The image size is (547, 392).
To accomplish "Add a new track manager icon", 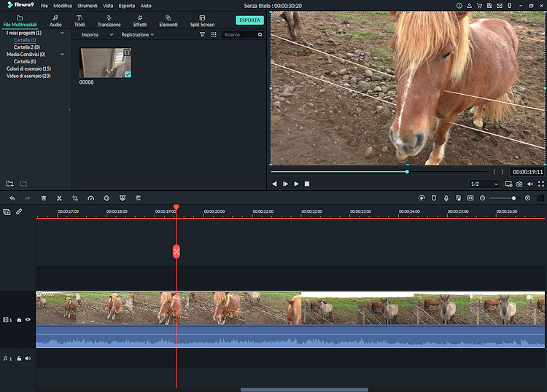I will coord(7,212).
